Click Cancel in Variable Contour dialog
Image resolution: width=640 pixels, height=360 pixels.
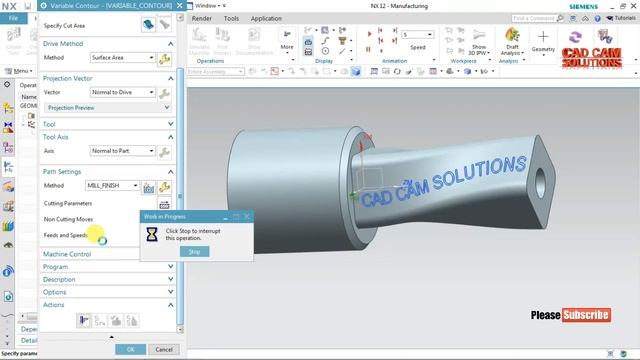(x=164, y=349)
